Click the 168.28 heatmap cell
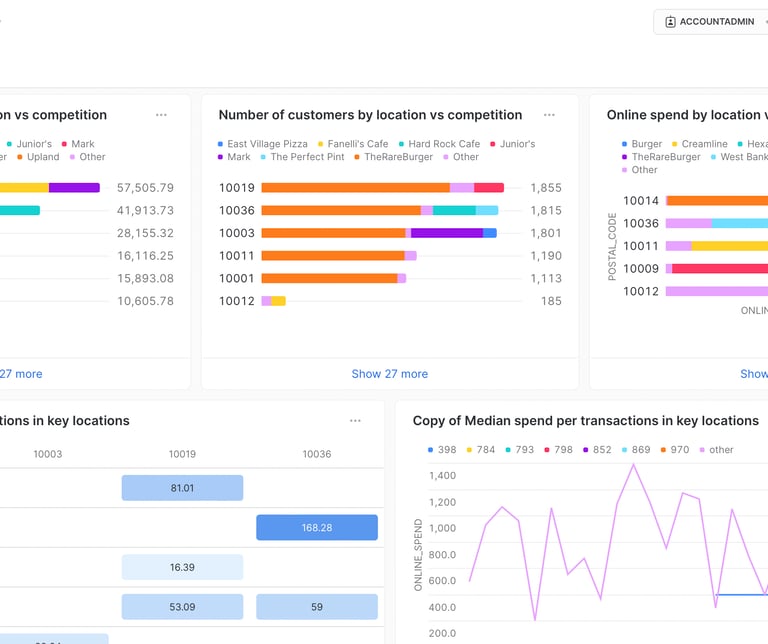768x644 pixels. [317, 527]
